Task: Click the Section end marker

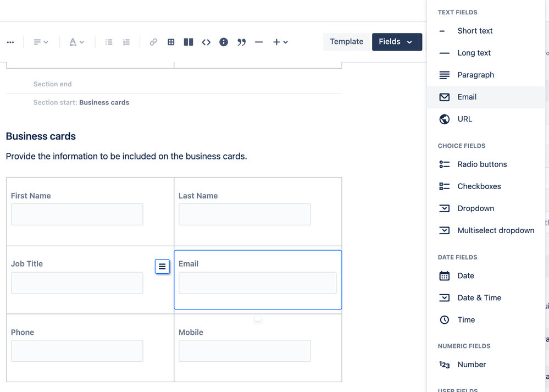Action: pyautogui.click(x=53, y=84)
